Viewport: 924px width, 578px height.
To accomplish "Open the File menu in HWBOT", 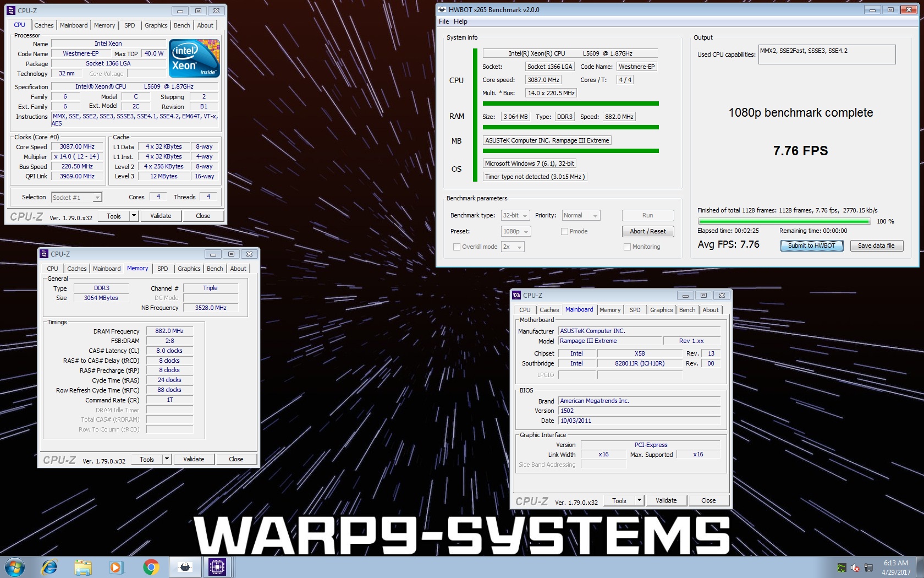I will [x=444, y=21].
